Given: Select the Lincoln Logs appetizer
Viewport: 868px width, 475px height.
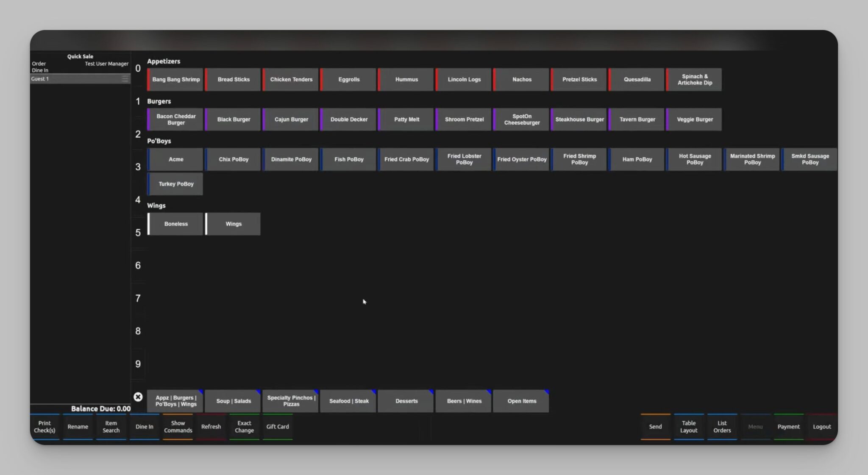Looking at the screenshot, I should pyautogui.click(x=463, y=80).
